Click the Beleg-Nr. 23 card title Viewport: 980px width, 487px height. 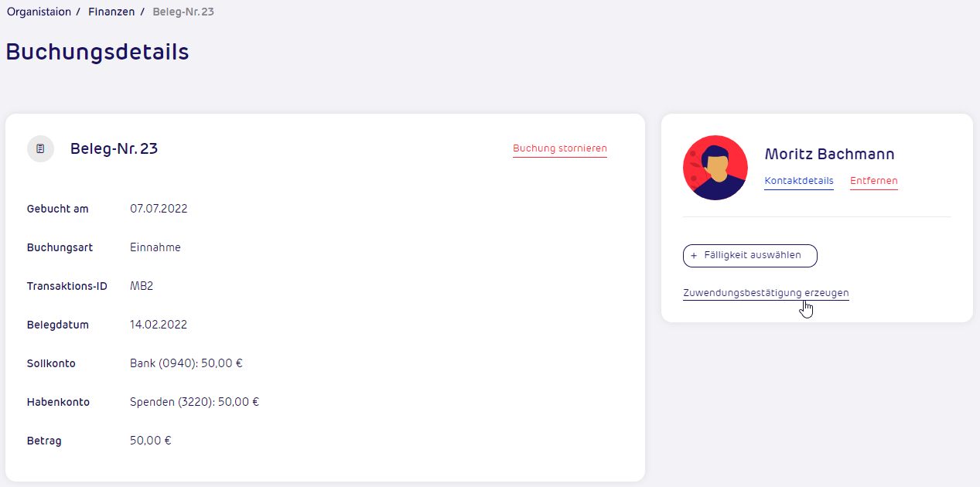click(114, 148)
